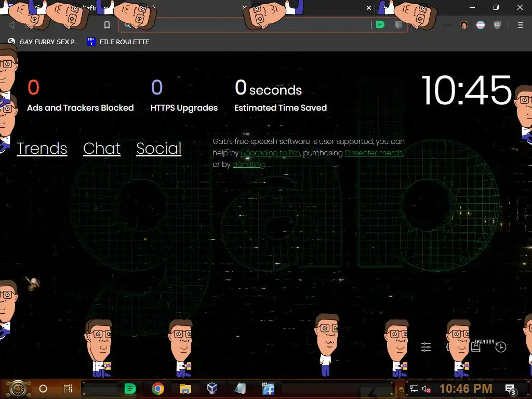Open browsing history clock icon
The image size is (532, 399).
[x=501, y=347]
